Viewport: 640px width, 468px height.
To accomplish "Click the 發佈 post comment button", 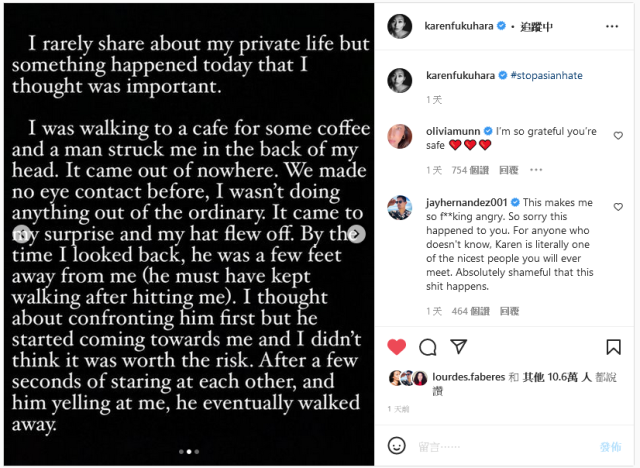I will [x=610, y=445].
